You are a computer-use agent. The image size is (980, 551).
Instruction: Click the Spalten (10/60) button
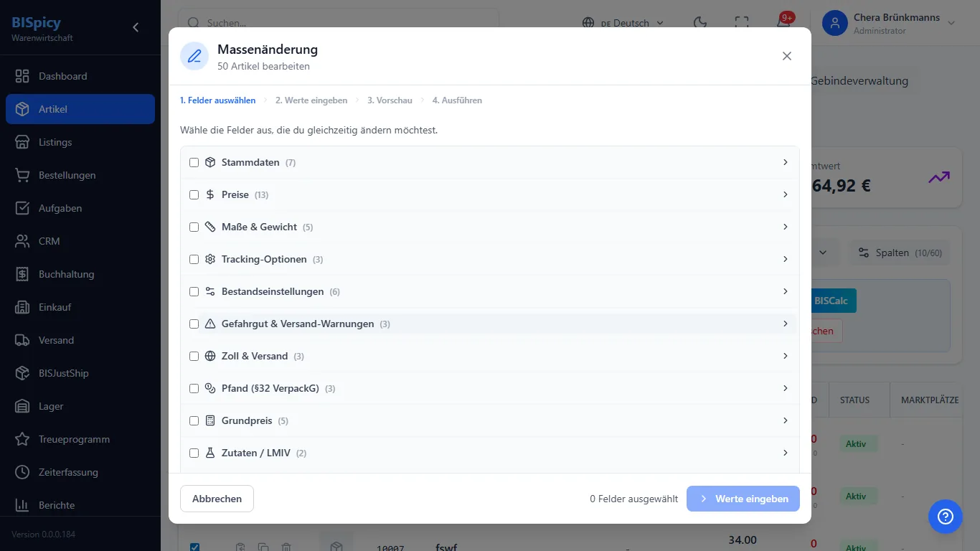pyautogui.click(x=900, y=253)
